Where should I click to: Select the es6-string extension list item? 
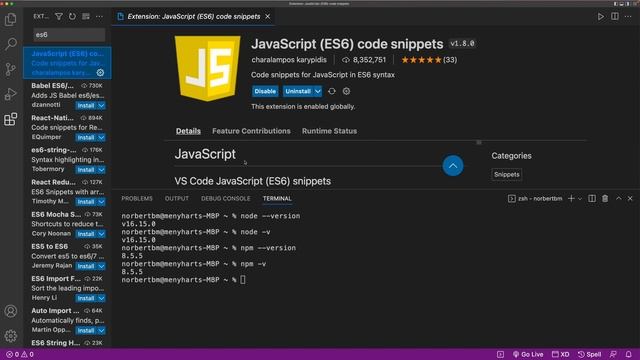67,160
